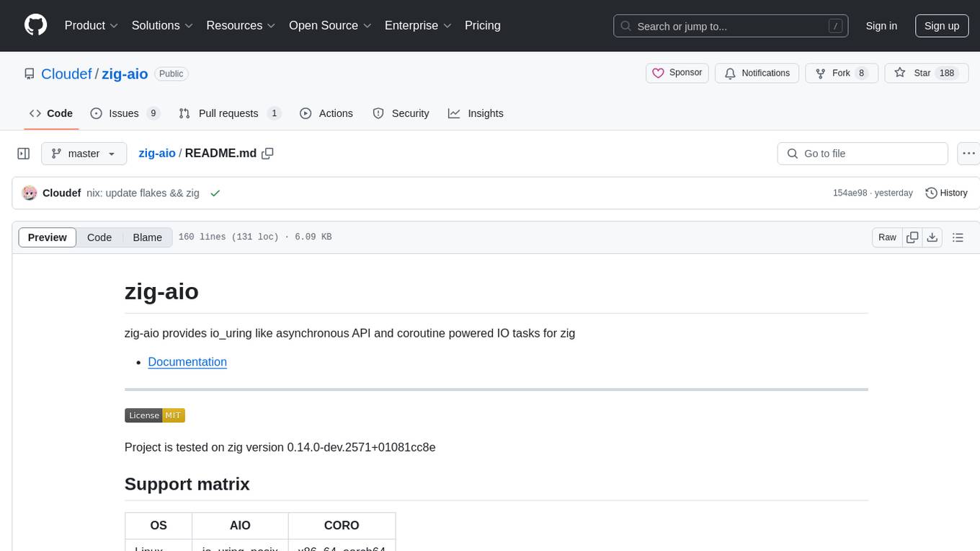This screenshot has width=980, height=551.
Task: Select the Blame view toggle
Action: [x=147, y=237]
